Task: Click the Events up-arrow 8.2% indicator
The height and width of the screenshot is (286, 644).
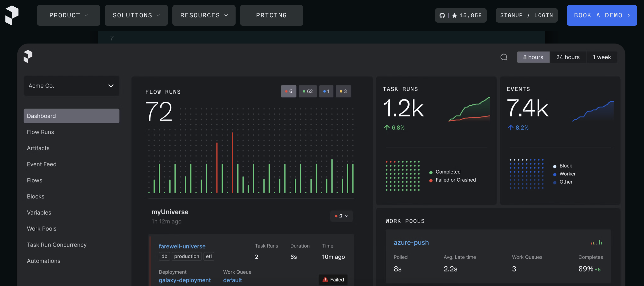Action: coord(518,128)
